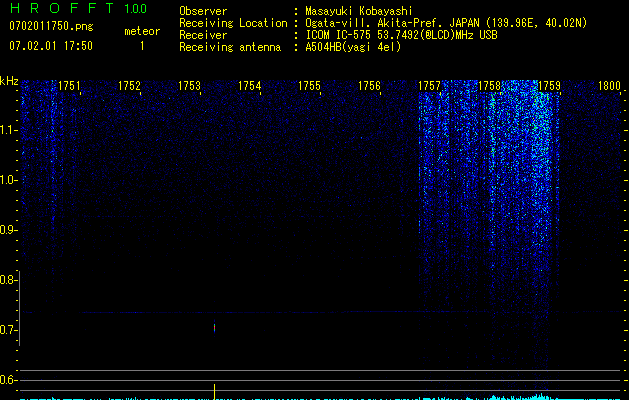Click the meteor label
The height and width of the screenshot is (400, 629).
pos(142,31)
